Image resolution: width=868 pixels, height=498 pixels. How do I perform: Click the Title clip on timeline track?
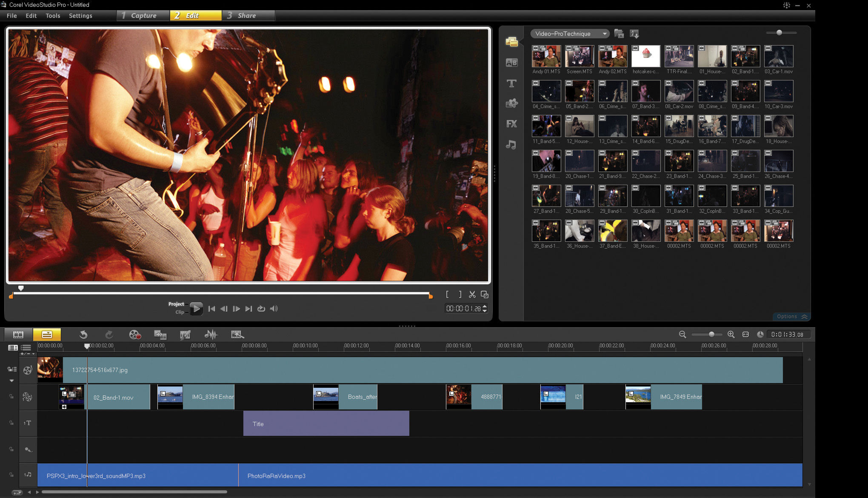click(x=327, y=424)
